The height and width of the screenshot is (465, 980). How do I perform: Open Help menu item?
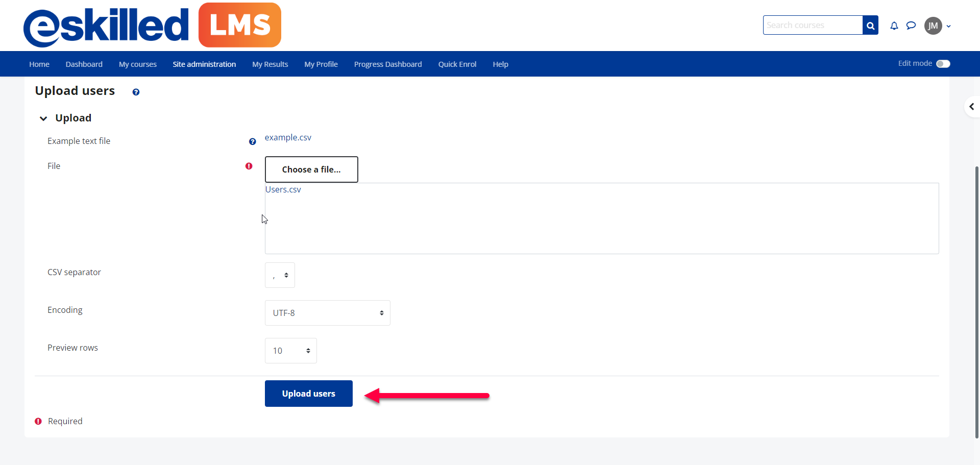[x=500, y=64]
